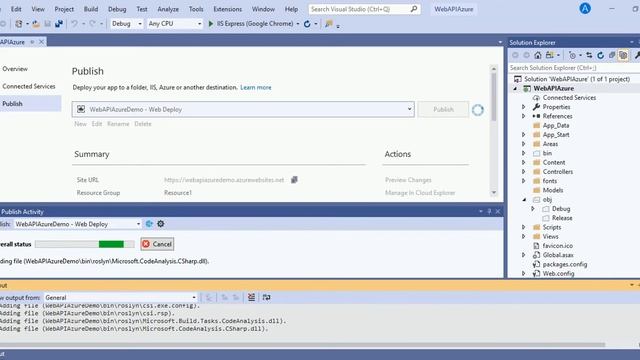Click the search magnifier in Visual Studio search
Viewport: 640px width, 360px height.
413,9
